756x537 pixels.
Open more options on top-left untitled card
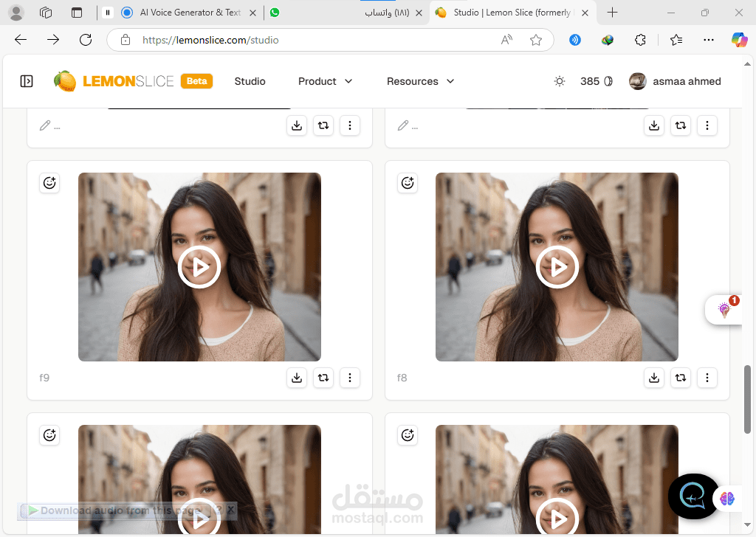pyautogui.click(x=350, y=125)
